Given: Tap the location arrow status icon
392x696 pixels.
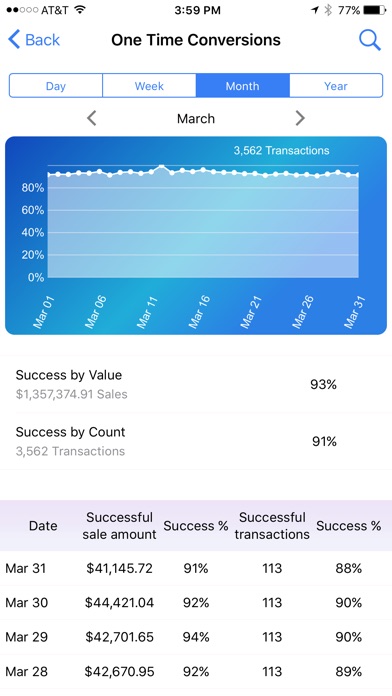Looking at the screenshot, I should 315,10.
